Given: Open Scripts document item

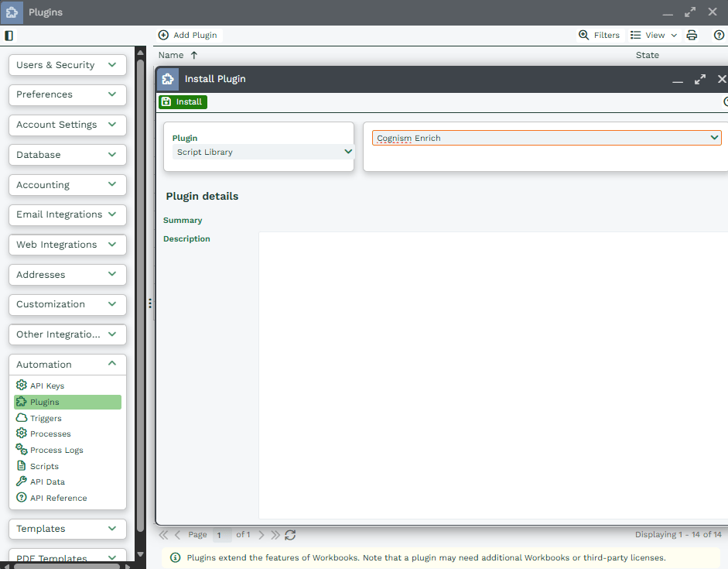Looking at the screenshot, I should click(x=44, y=466).
